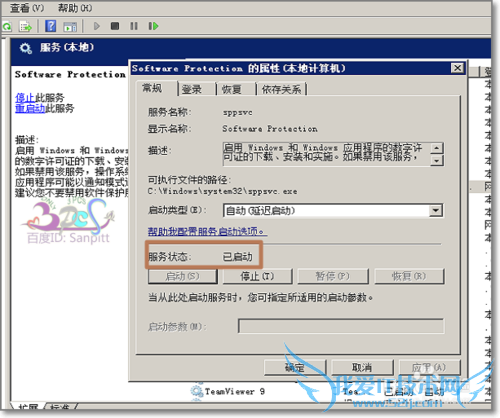Click the show/hide action pane icon
500x418 pixels.
[70, 27]
